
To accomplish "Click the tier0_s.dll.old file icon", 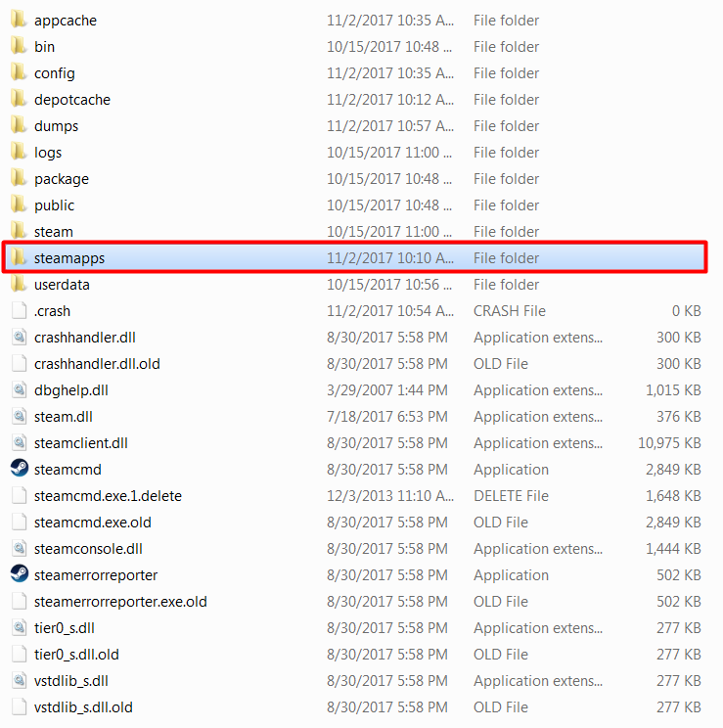I will coord(19,655).
